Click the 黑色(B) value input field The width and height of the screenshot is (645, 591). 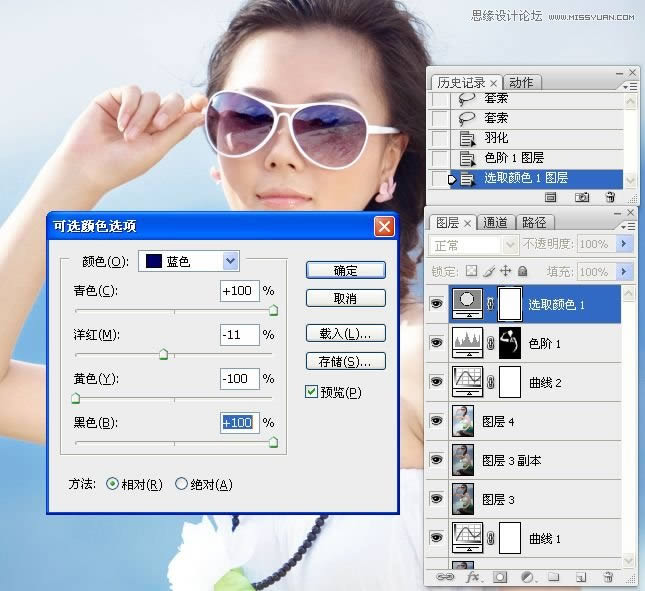pos(240,422)
